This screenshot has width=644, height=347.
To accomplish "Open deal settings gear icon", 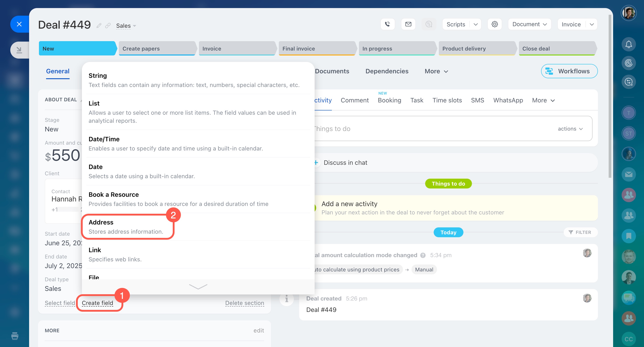I will [x=495, y=24].
